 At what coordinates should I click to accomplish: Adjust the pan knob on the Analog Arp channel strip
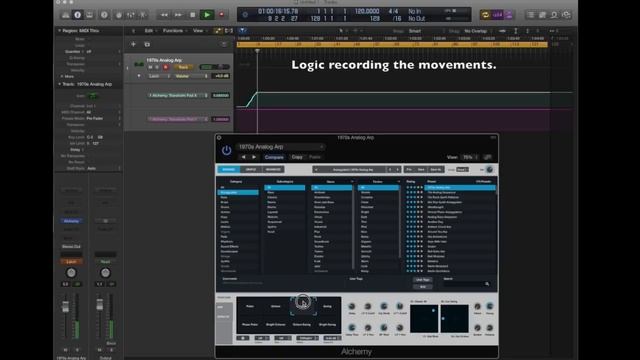(71, 273)
